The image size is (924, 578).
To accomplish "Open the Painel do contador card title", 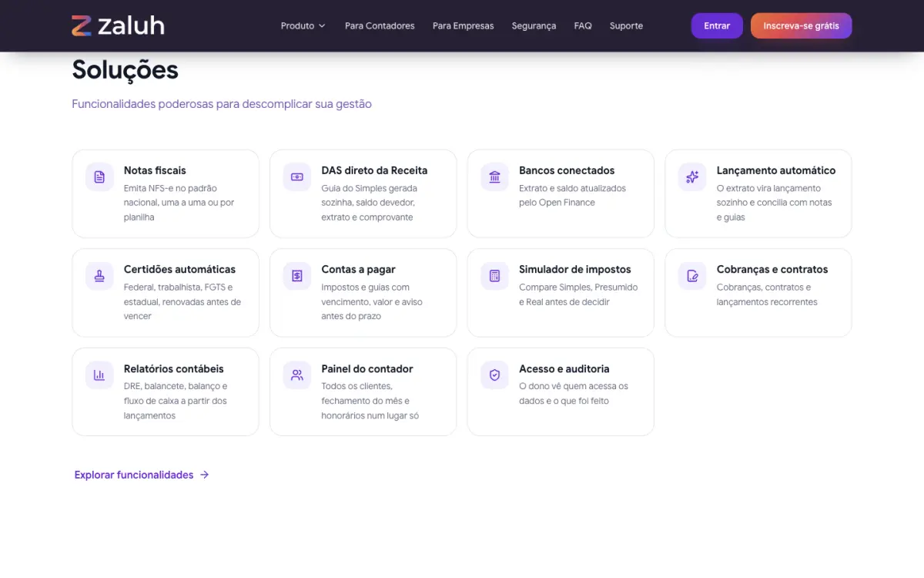I will tap(367, 368).
